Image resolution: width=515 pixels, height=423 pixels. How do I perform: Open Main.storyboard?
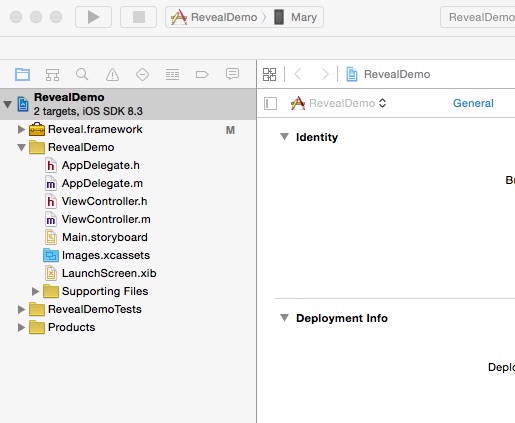[128, 237]
